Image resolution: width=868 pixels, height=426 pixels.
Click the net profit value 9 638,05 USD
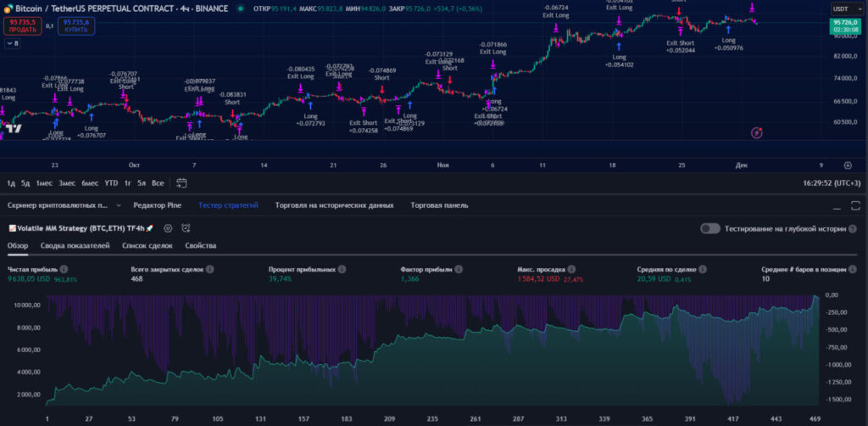point(29,279)
